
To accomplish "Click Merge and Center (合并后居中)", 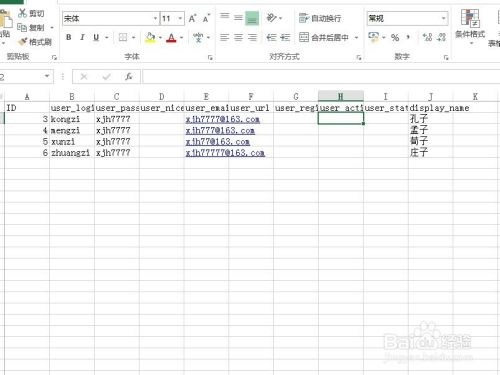I will click(x=323, y=37).
